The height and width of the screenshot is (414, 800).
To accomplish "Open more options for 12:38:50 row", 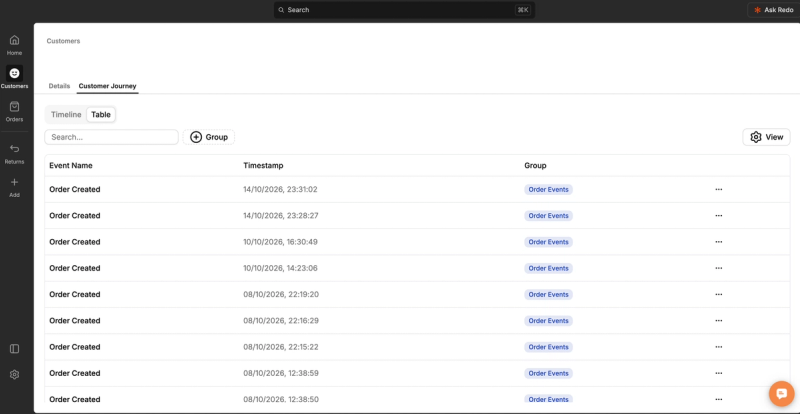I will point(718,399).
